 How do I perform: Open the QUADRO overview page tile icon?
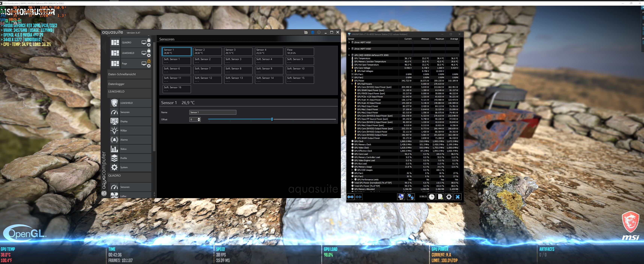[x=115, y=43]
